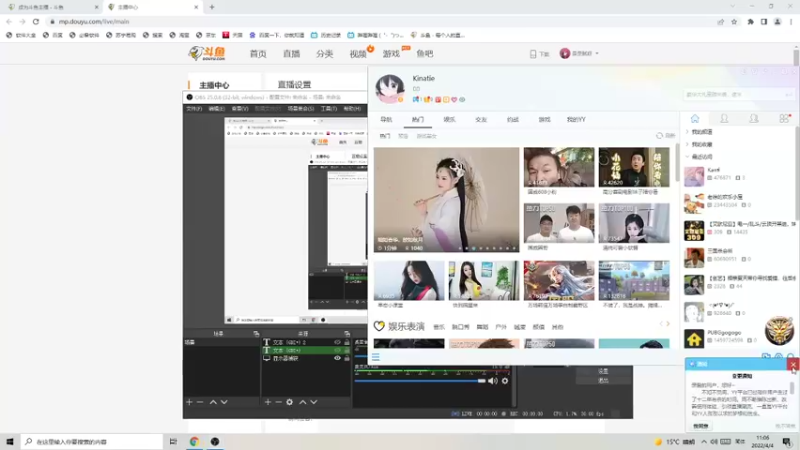
Task: Open large featured woman with umbrella thumbnail
Action: [x=446, y=199]
